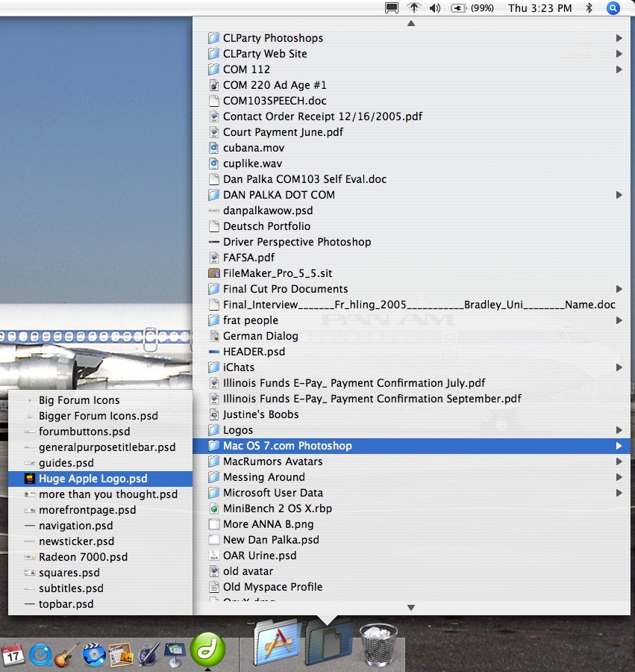The image size is (635, 672).
Task: Select HEADER.psd in the menu
Action: [x=411, y=352]
